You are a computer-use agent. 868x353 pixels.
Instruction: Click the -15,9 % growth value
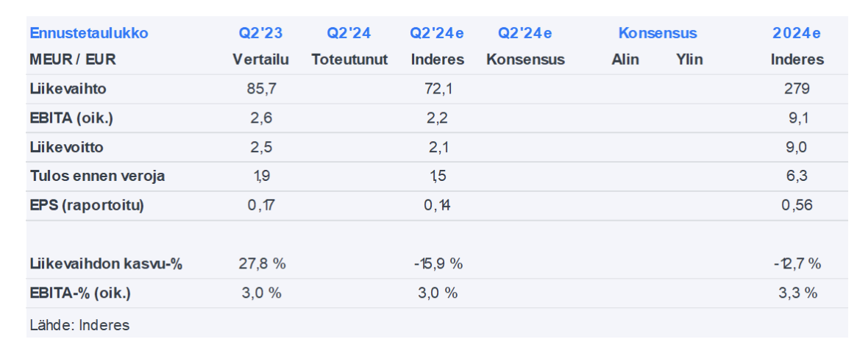[x=437, y=263]
